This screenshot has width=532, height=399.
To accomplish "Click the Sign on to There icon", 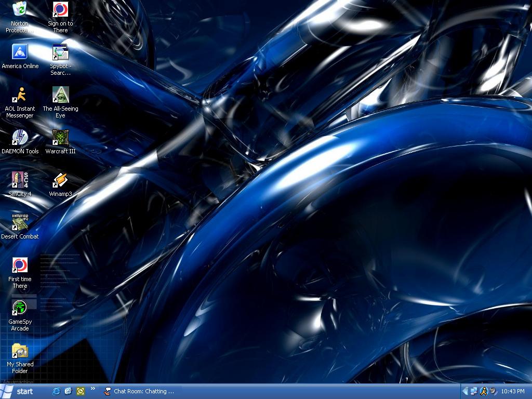I will (x=60, y=9).
